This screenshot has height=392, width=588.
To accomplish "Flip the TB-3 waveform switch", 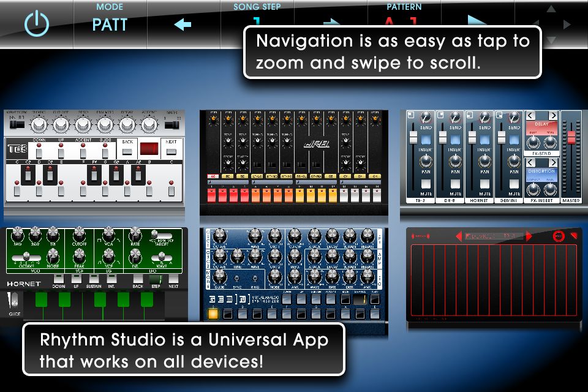I will (x=17, y=124).
